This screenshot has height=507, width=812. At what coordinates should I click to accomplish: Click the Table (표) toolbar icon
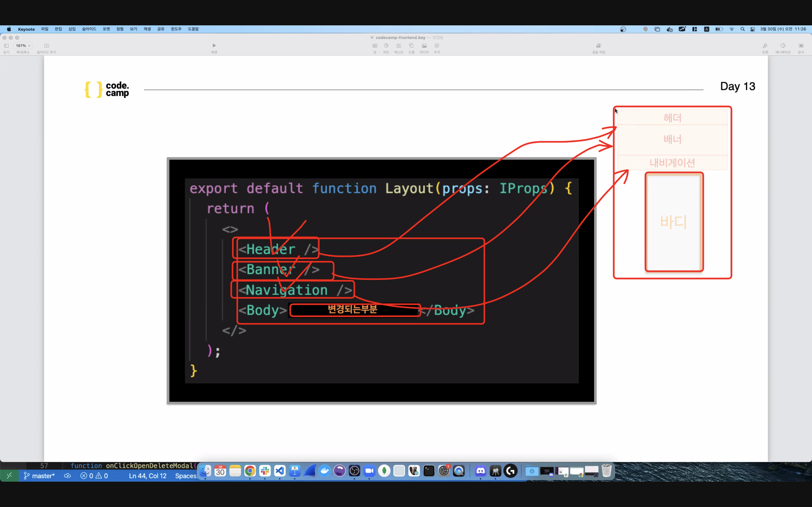pos(375,46)
